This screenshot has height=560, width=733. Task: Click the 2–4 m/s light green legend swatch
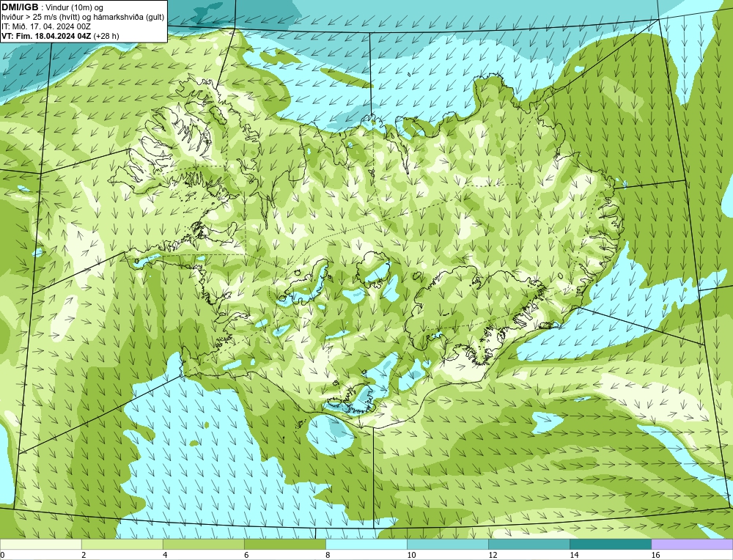point(122,545)
